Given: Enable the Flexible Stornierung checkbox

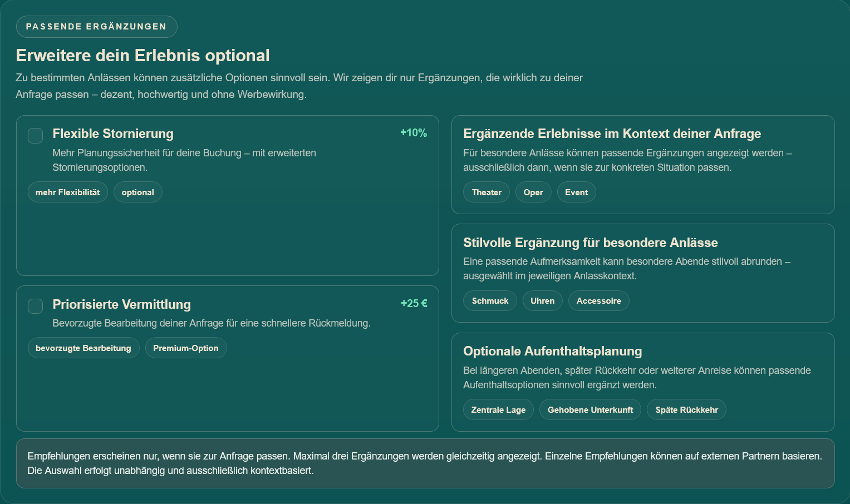Looking at the screenshot, I should [36, 136].
